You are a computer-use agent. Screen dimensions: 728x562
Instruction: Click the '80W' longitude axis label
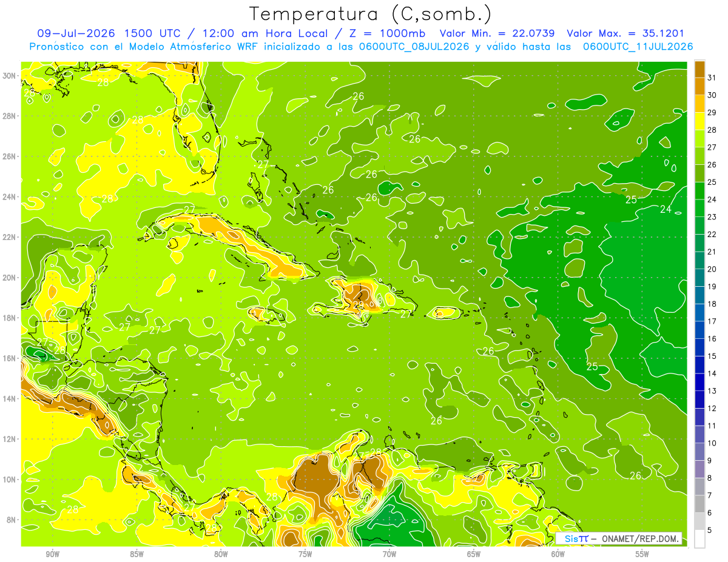pos(221,554)
